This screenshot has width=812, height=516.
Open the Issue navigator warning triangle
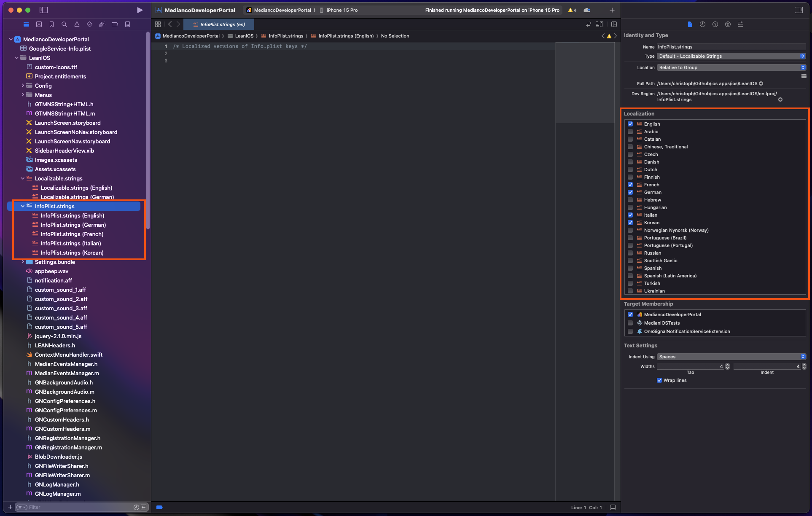pyautogui.click(x=77, y=24)
